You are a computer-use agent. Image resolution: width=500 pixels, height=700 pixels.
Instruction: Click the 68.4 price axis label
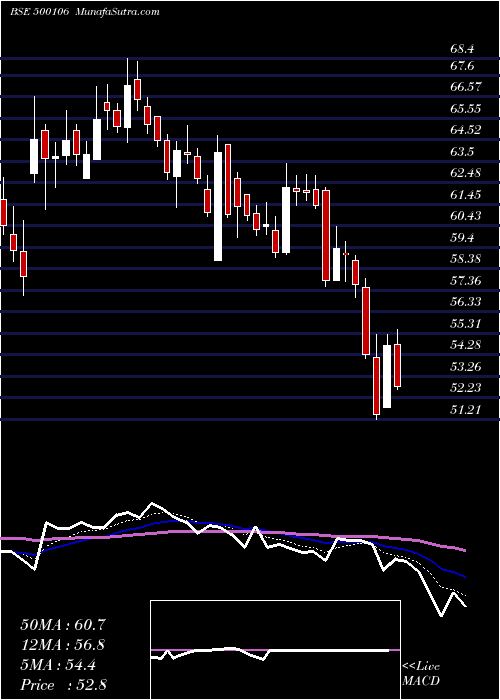462,48
